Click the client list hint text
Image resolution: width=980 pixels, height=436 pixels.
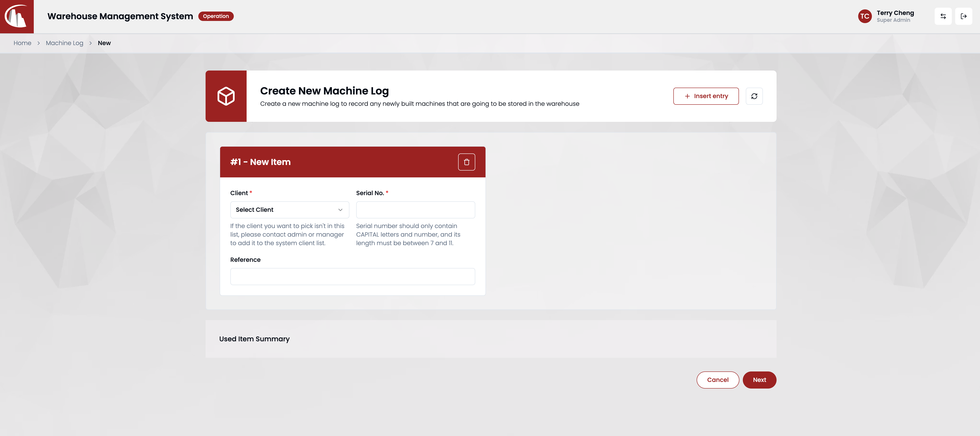(x=287, y=235)
